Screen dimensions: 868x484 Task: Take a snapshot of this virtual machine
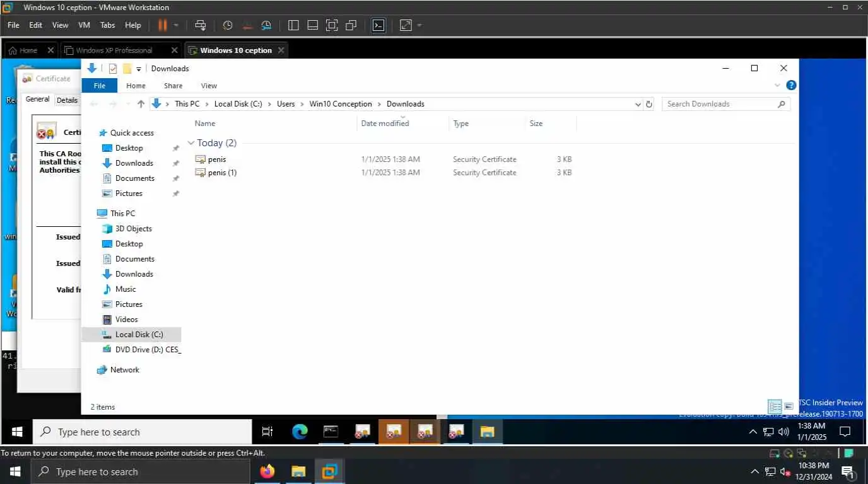tap(228, 25)
